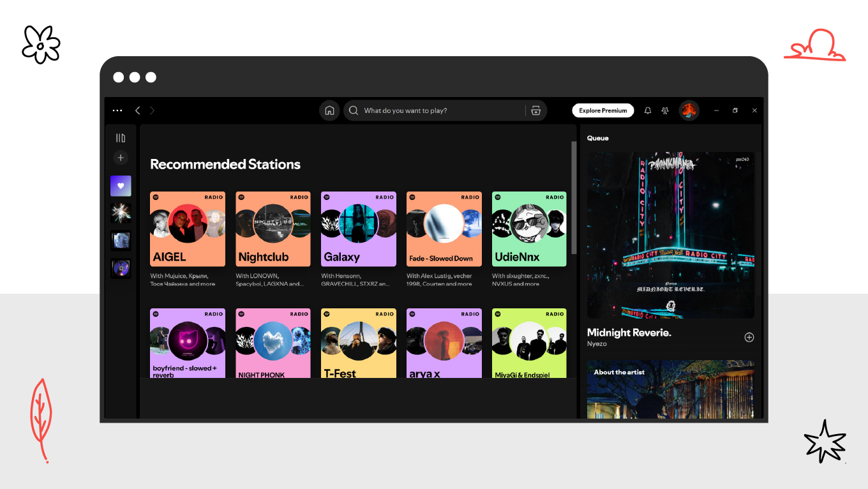Open notifications via the bell icon
This screenshot has height=489, width=868.
(647, 110)
